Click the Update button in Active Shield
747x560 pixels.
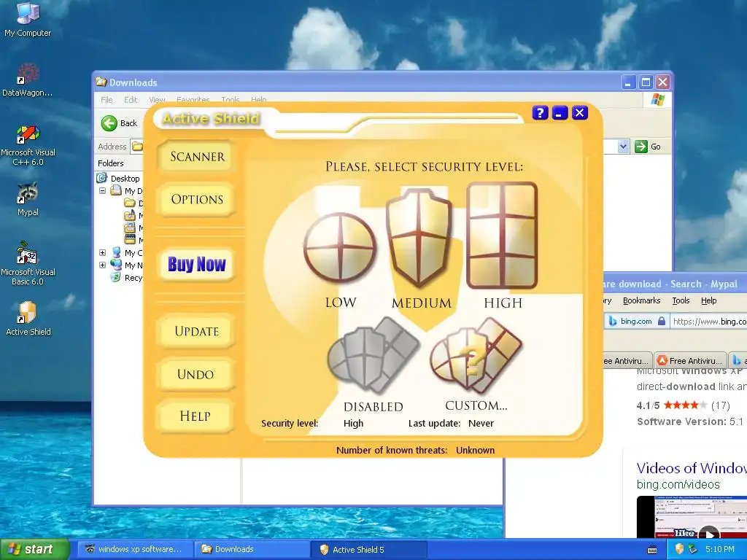pyautogui.click(x=197, y=332)
